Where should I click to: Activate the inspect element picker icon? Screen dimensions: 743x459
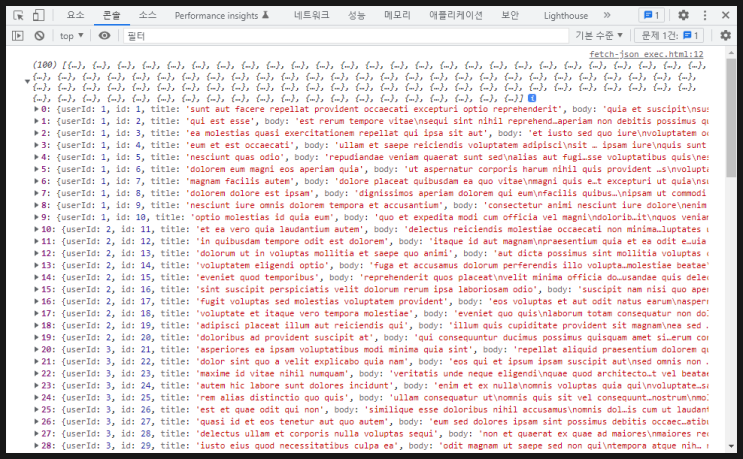pos(18,16)
